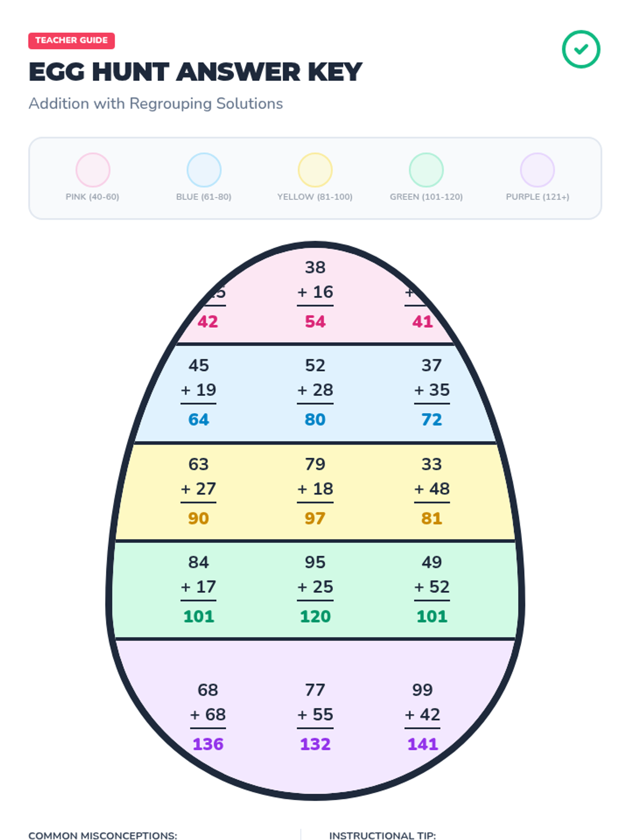Screen dimensions: 630x840
Task: Select the blue legend circle
Action: point(204,170)
